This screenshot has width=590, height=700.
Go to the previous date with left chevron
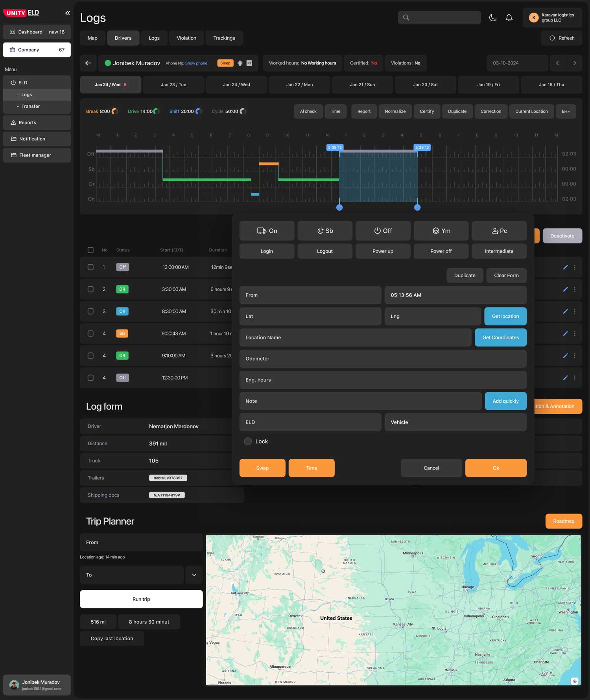[x=557, y=63]
